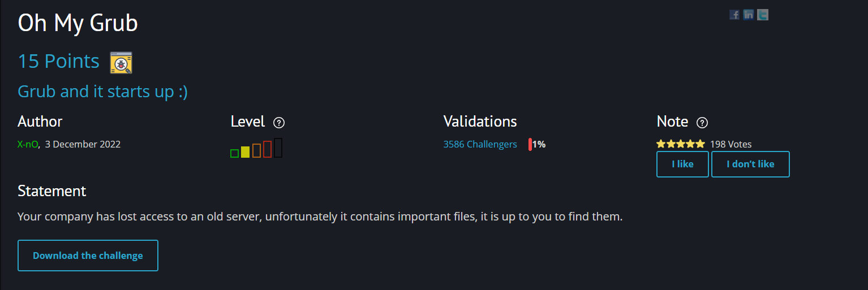Click the green first difficulty level bar
The height and width of the screenshot is (290, 868).
point(234,153)
